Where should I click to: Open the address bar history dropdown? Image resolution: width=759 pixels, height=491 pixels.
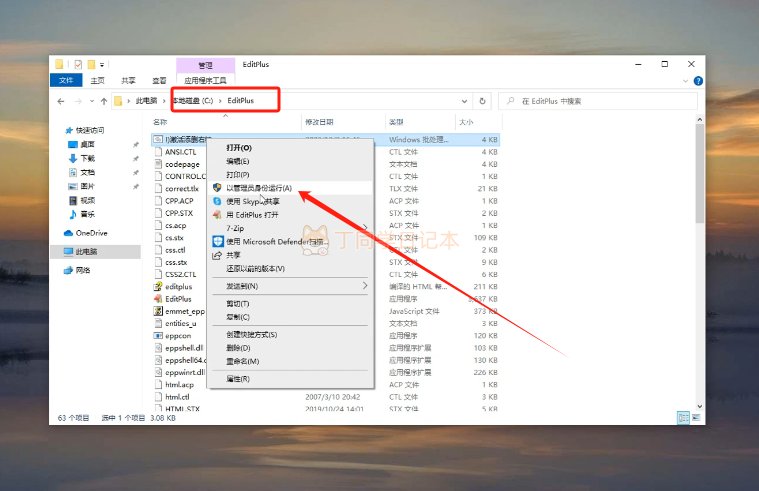coord(464,101)
